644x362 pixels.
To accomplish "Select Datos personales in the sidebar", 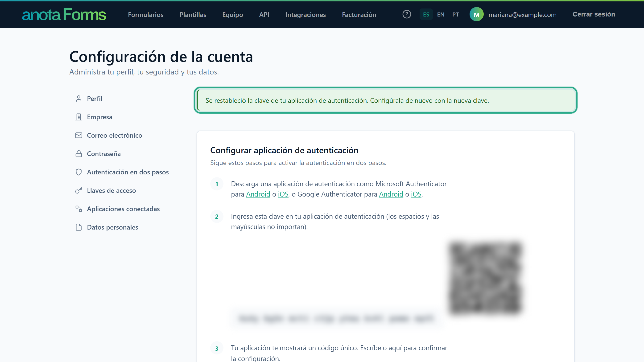I will pyautogui.click(x=112, y=227).
